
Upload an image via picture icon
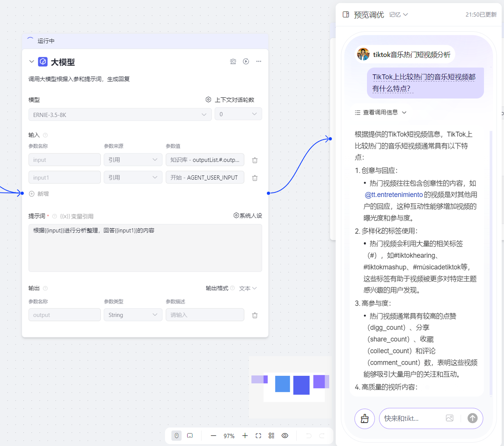pos(450,418)
